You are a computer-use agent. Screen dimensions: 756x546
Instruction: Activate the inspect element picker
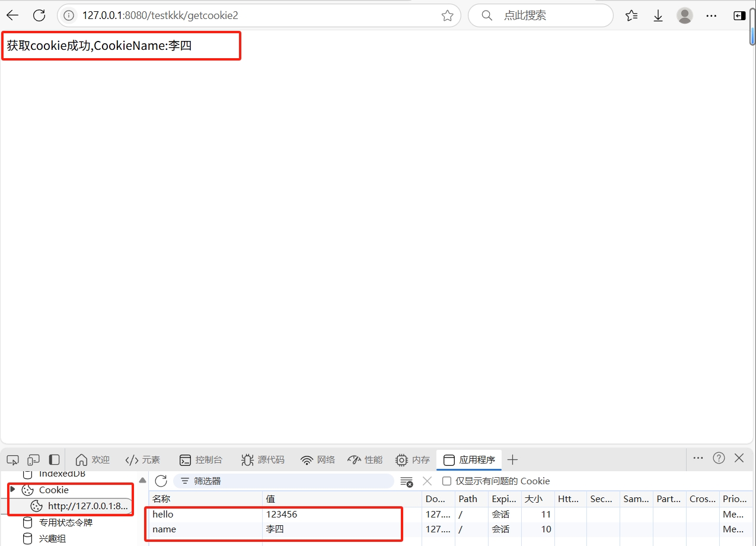[x=12, y=459]
